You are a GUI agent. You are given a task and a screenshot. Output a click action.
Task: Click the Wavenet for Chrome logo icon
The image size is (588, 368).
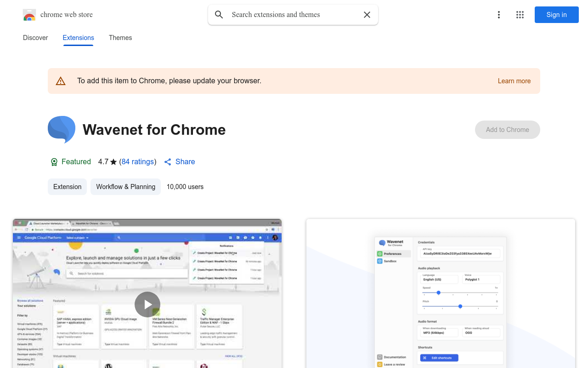point(62,130)
